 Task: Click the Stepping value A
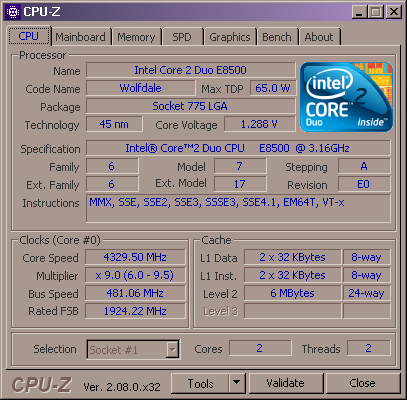point(364,166)
